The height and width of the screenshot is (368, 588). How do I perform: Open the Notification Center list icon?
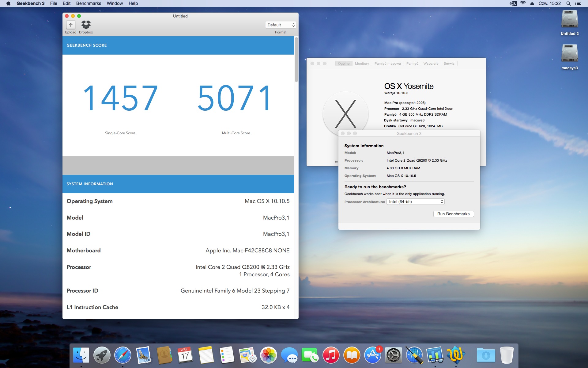tap(578, 3)
